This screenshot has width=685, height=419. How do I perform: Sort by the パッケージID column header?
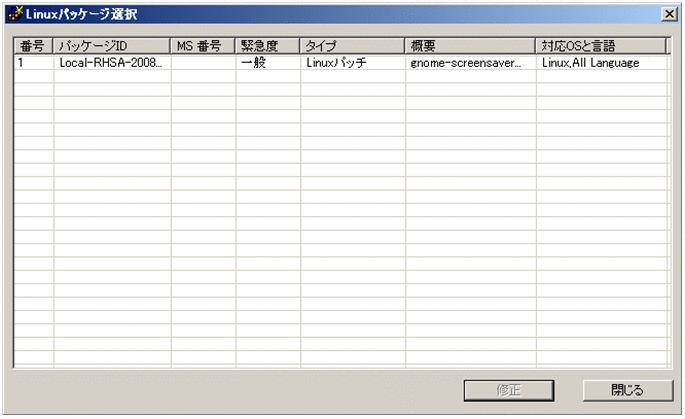coord(112,46)
